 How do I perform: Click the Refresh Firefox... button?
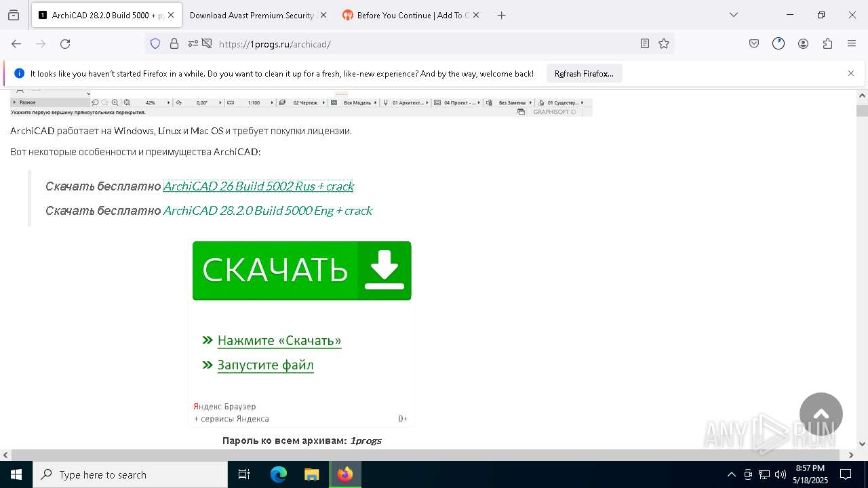pyautogui.click(x=584, y=73)
